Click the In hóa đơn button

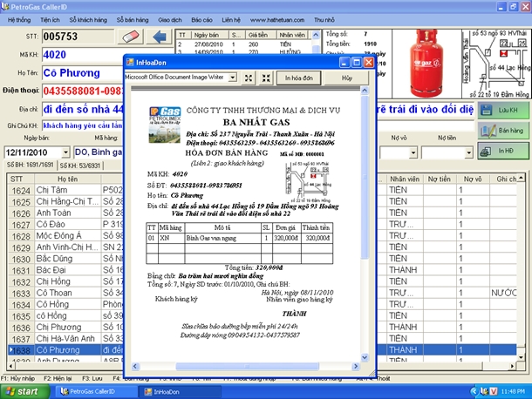(x=298, y=78)
